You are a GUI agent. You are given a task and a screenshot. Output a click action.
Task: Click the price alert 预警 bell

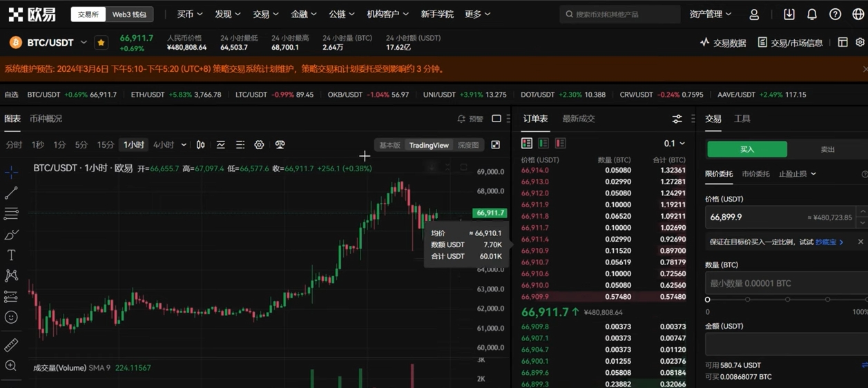(x=470, y=119)
